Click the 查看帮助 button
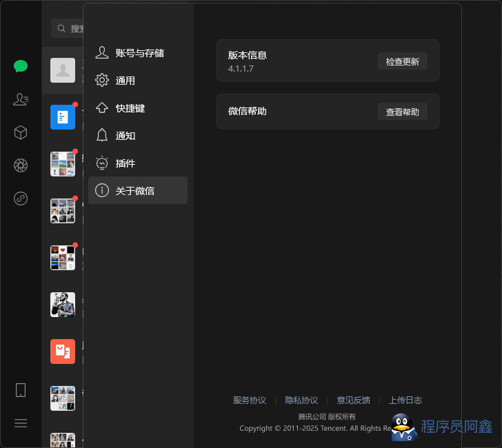 coord(403,112)
